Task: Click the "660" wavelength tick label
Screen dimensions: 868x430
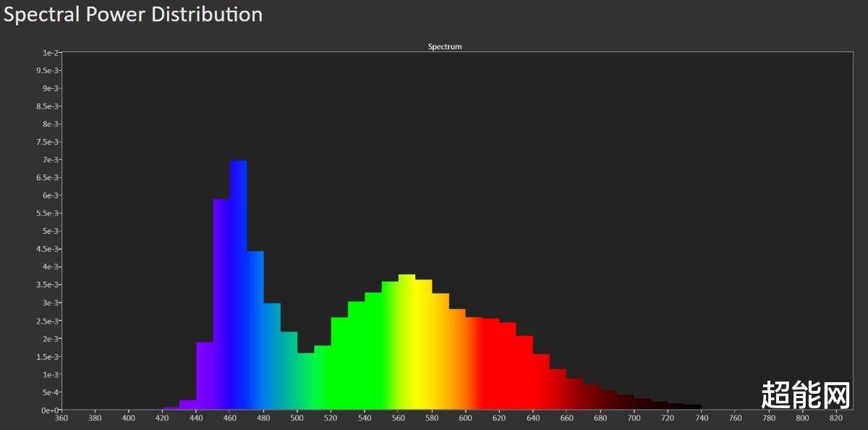Action: (x=566, y=418)
